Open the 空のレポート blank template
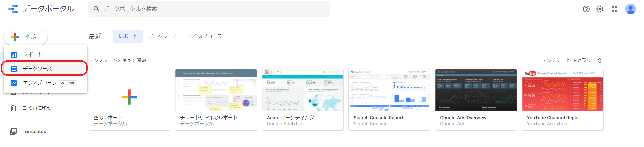 pos(129,100)
